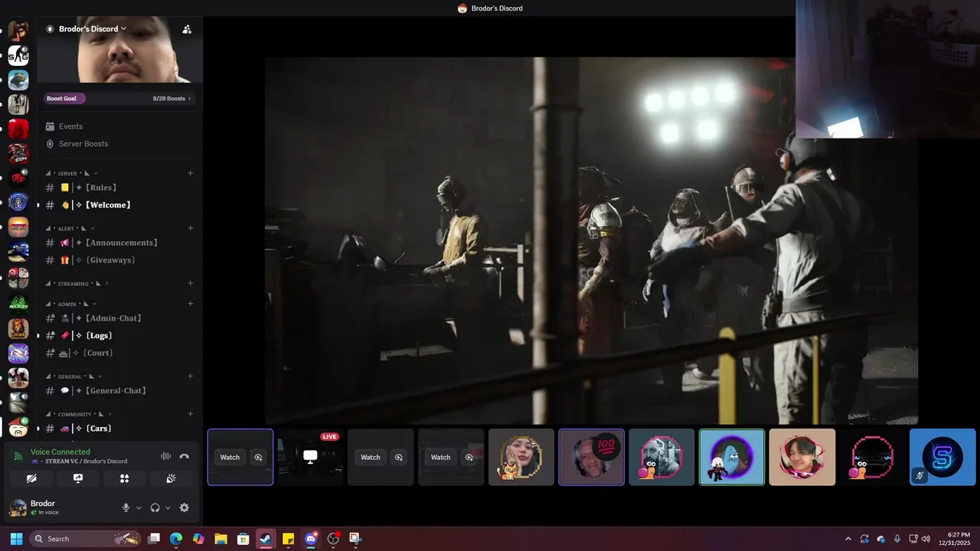The image size is (980, 551).
Task: Mute the microphone beside Brodor
Action: (126, 507)
